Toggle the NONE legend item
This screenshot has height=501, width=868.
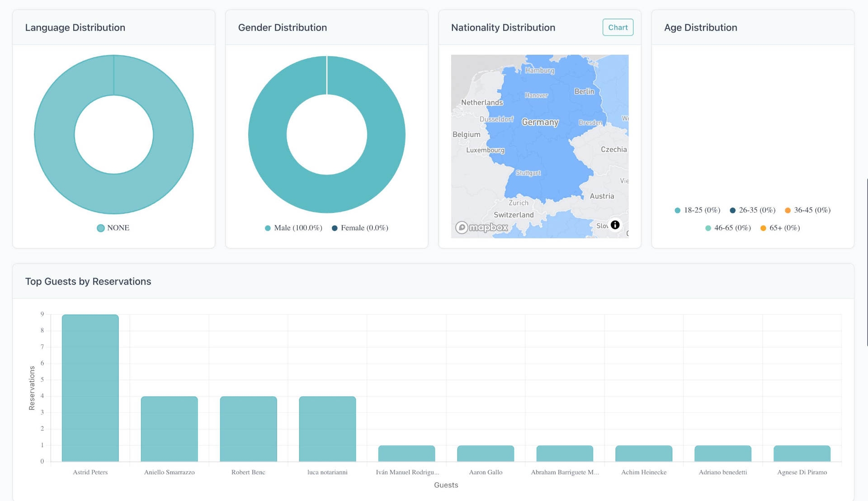(113, 228)
